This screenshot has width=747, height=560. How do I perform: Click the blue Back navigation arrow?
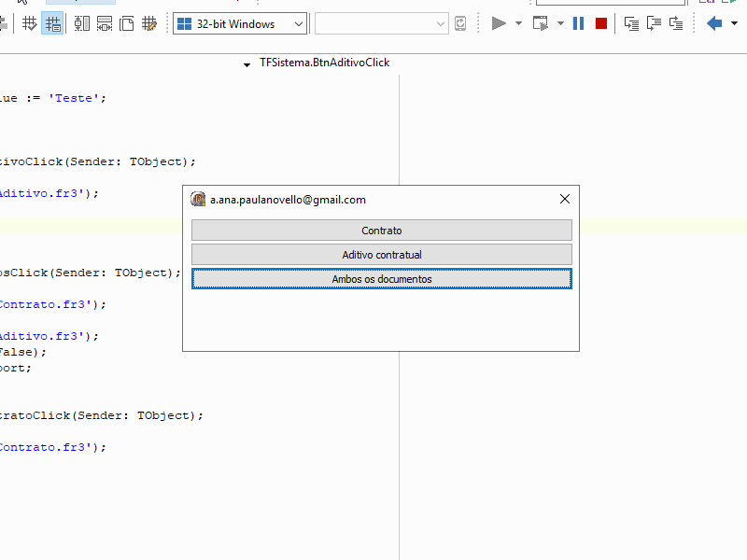click(x=714, y=23)
